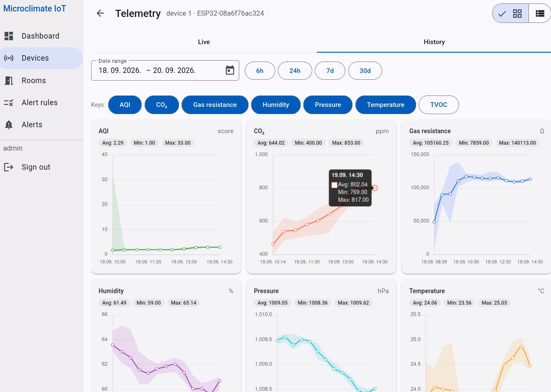Image resolution: width=551 pixels, height=392 pixels.
Task: Switch to the Live tab
Action: point(204,42)
